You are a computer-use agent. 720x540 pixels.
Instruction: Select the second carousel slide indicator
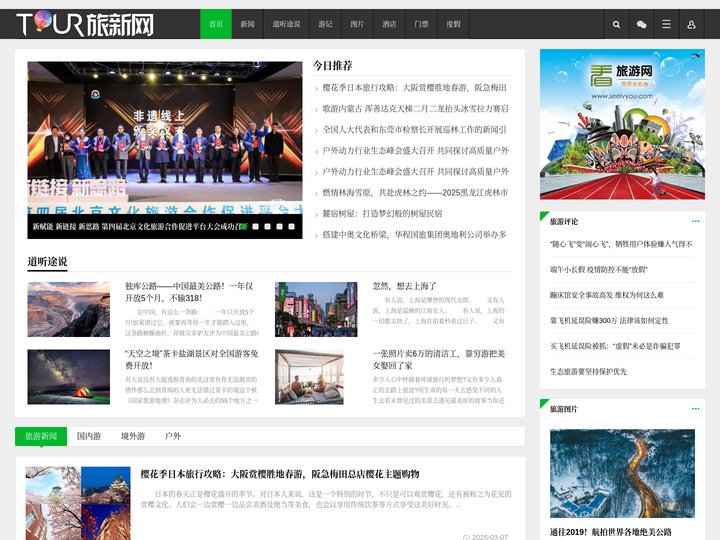click(x=256, y=226)
